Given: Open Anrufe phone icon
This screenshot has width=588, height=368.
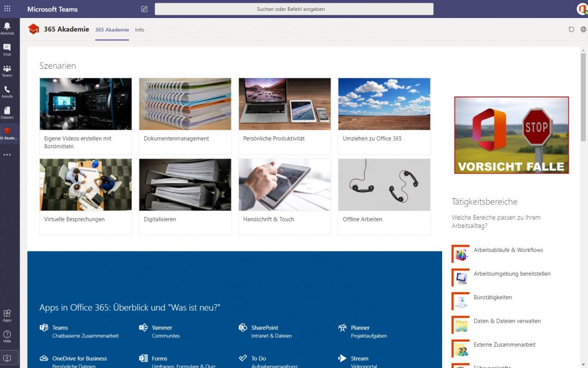Looking at the screenshot, I should tap(7, 91).
